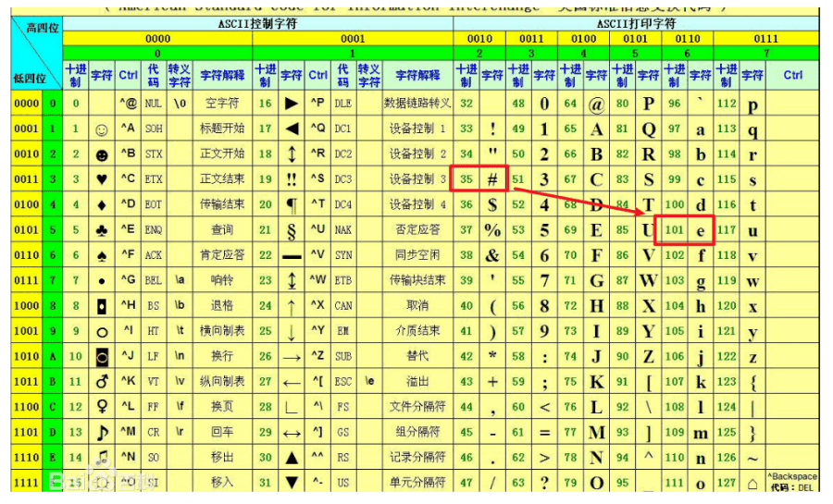This screenshot has height=504, width=833.
Task: Select the "BEL" code cell
Action: [x=154, y=280]
